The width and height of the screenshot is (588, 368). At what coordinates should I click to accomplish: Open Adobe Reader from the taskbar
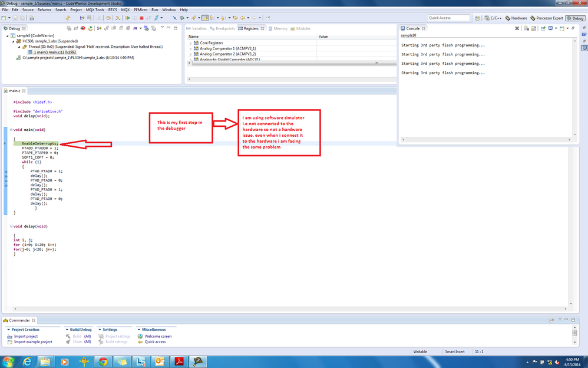click(x=179, y=362)
